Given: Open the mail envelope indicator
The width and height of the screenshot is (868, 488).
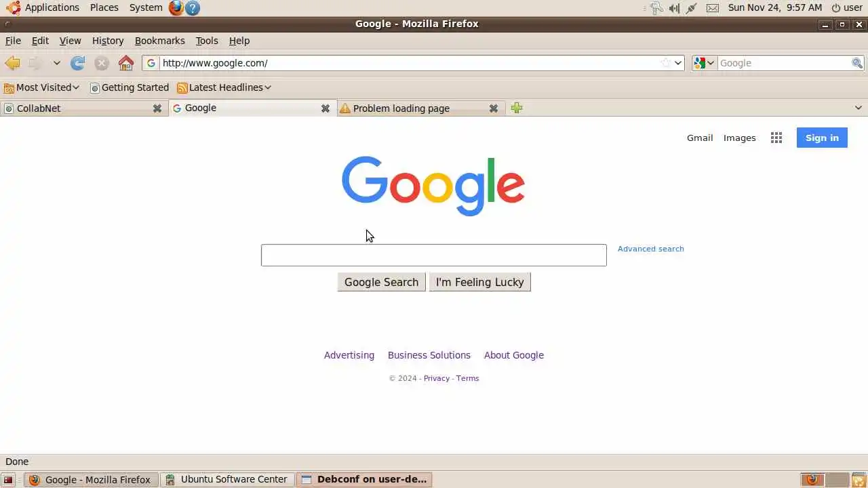Looking at the screenshot, I should click(712, 8).
